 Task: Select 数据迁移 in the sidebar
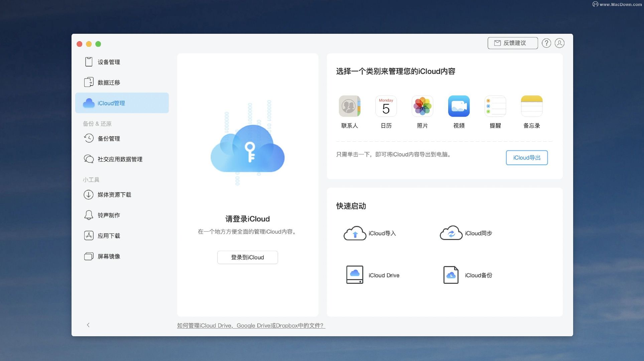point(122,82)
